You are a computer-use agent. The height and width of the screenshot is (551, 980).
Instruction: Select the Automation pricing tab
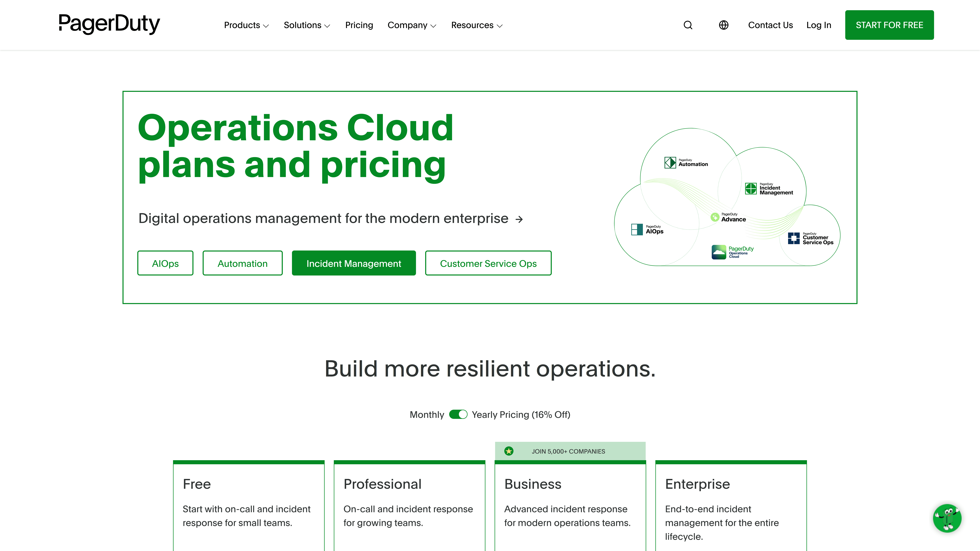point(243,263)
